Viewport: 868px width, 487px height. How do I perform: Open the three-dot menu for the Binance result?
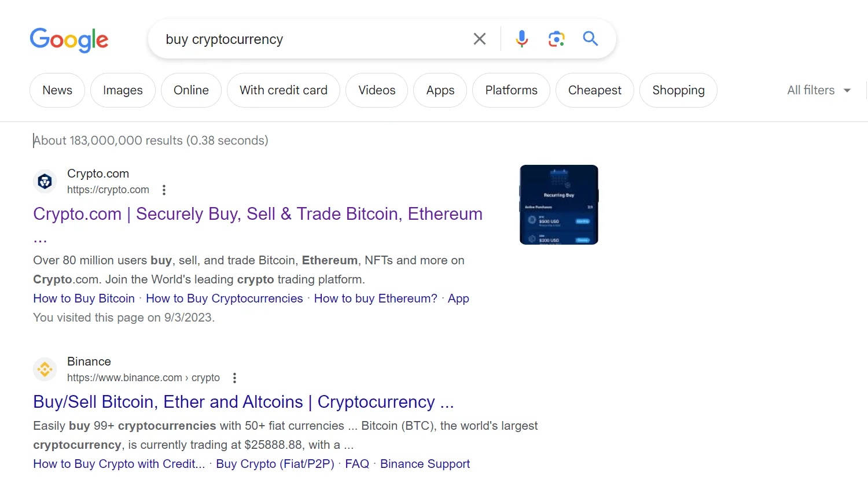point(234,377)
